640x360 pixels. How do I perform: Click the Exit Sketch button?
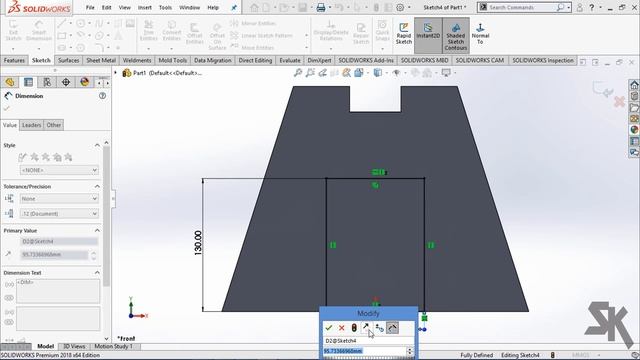tap(13, 31)
